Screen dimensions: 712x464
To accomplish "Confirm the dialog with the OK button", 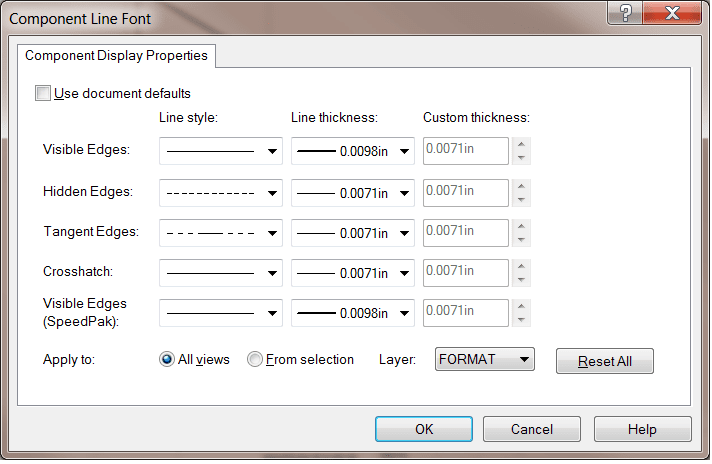I will (x=424, y=429).
